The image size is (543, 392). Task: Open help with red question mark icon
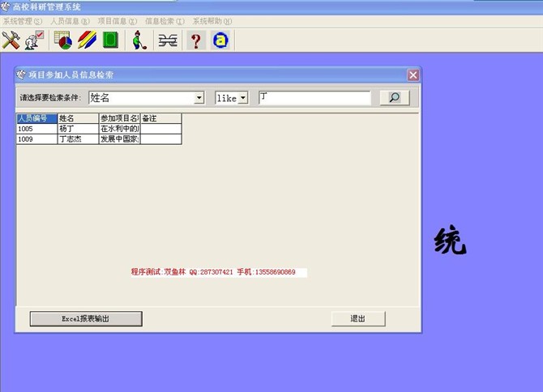196,40
